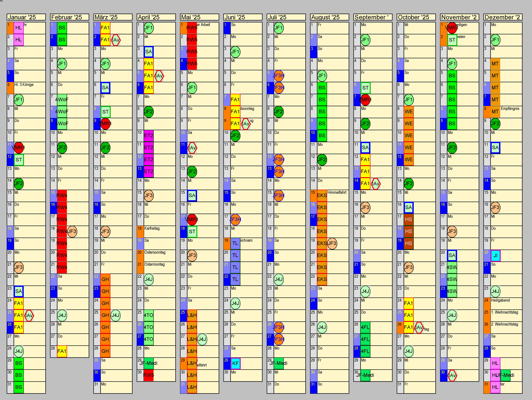Select the JF-Medi entry on September 30
The width and height of the screenshot is (532, 400).
pyautogui.click(x=365, y=375)
